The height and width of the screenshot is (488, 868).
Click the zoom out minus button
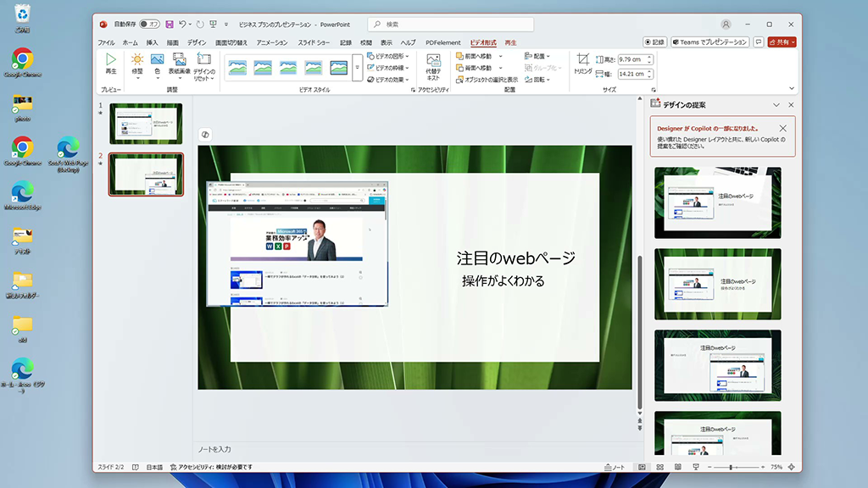click(x=709, y=468)
